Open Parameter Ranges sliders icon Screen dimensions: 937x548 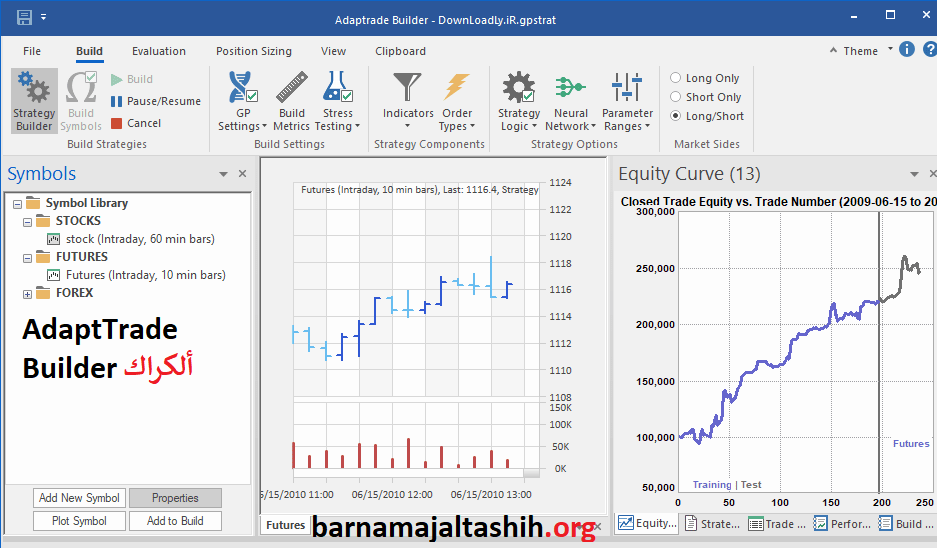(x=627, y=87)
